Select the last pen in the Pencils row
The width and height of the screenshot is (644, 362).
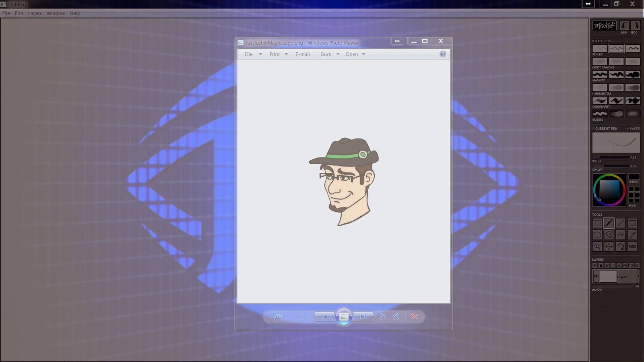point(633,48)
